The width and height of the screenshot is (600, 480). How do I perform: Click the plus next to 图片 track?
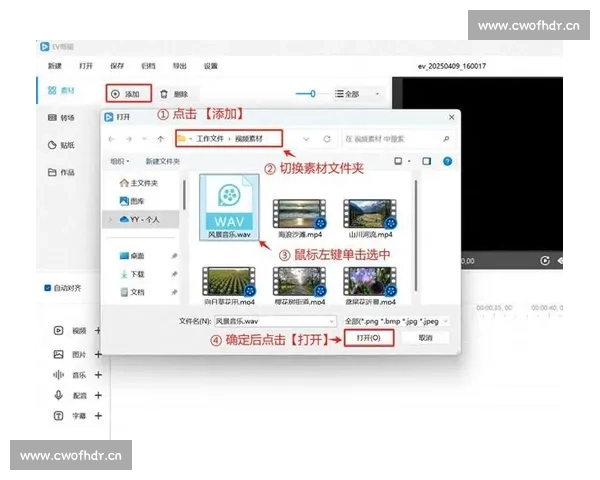(x=98, y=354)
